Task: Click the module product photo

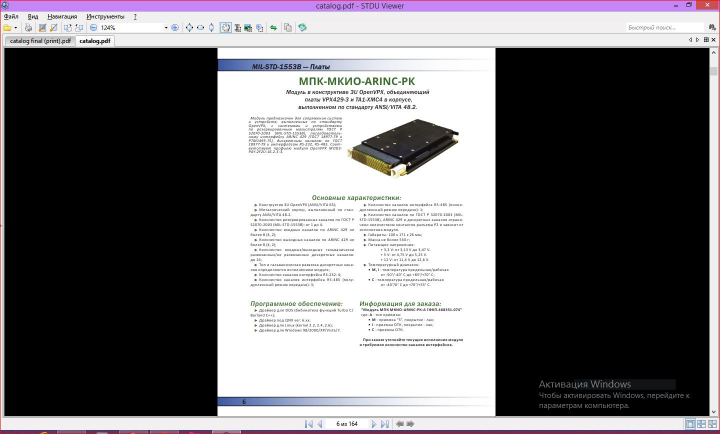Action: (x=403, y=147)
